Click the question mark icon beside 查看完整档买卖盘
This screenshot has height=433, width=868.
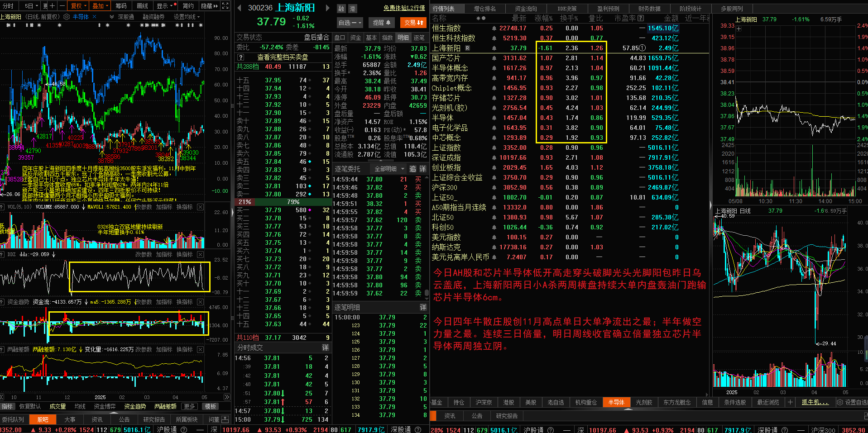241,57
